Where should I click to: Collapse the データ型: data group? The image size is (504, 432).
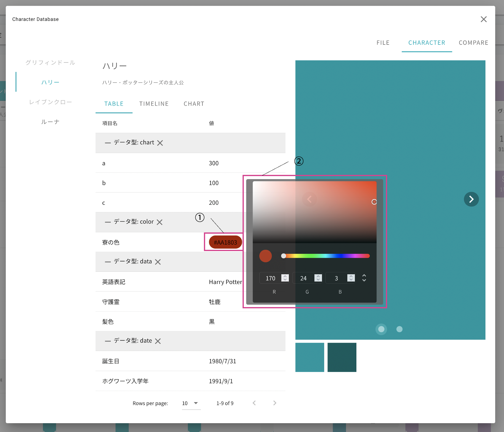108,262
